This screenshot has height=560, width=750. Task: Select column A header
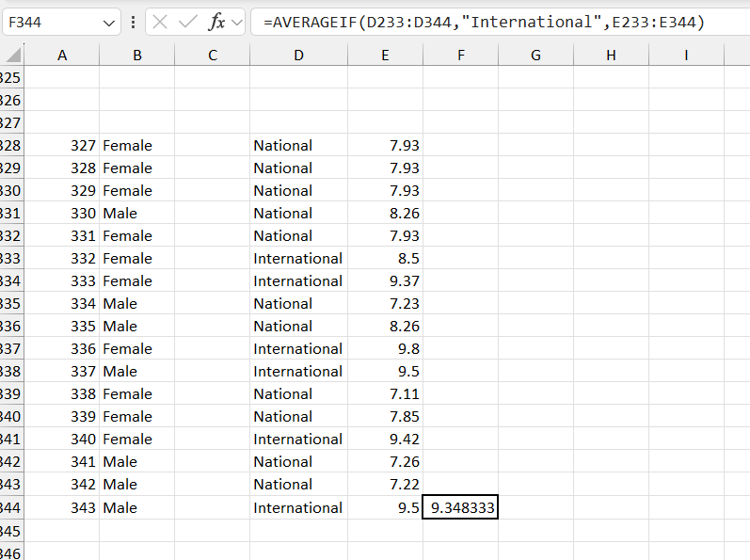pos(62,56)
